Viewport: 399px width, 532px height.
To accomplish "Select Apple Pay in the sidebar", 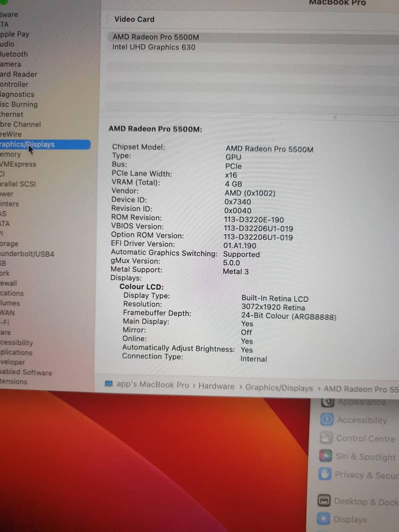I will (x=15, y=34).
